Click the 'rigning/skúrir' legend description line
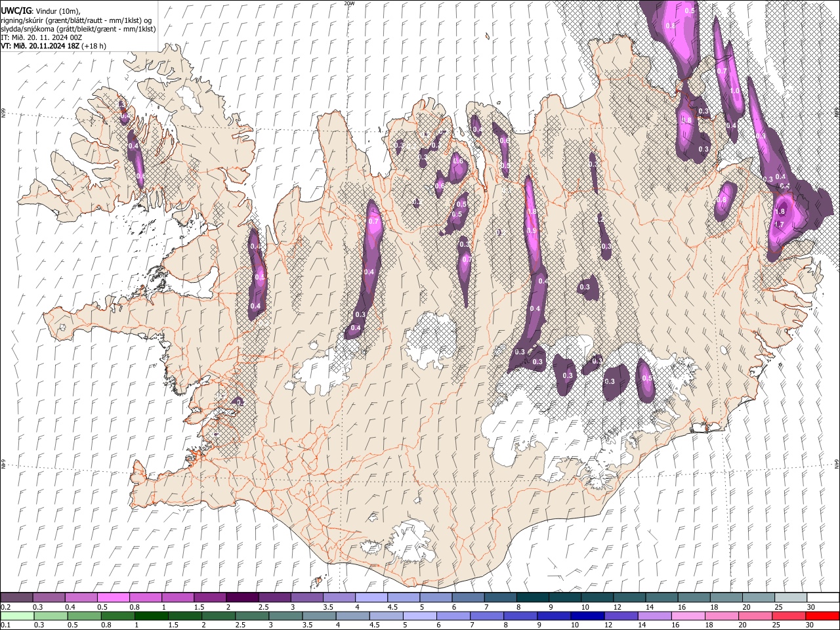 (76, 20)
